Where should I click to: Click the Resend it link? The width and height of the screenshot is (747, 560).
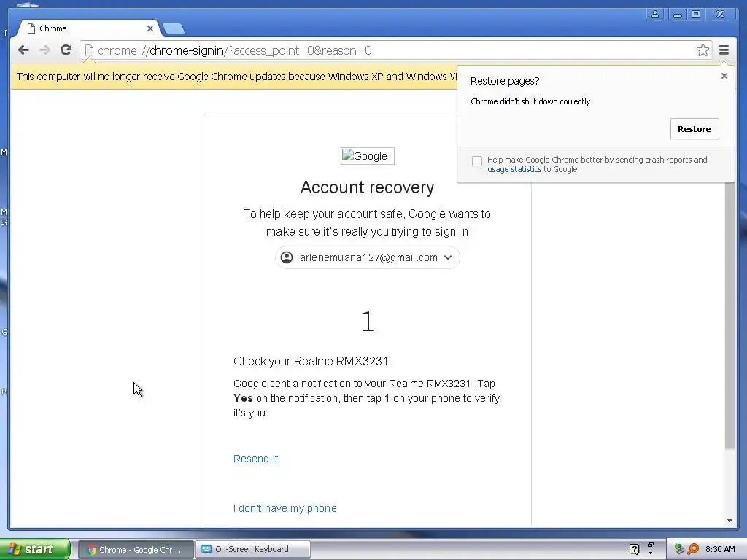click(255, 459)
